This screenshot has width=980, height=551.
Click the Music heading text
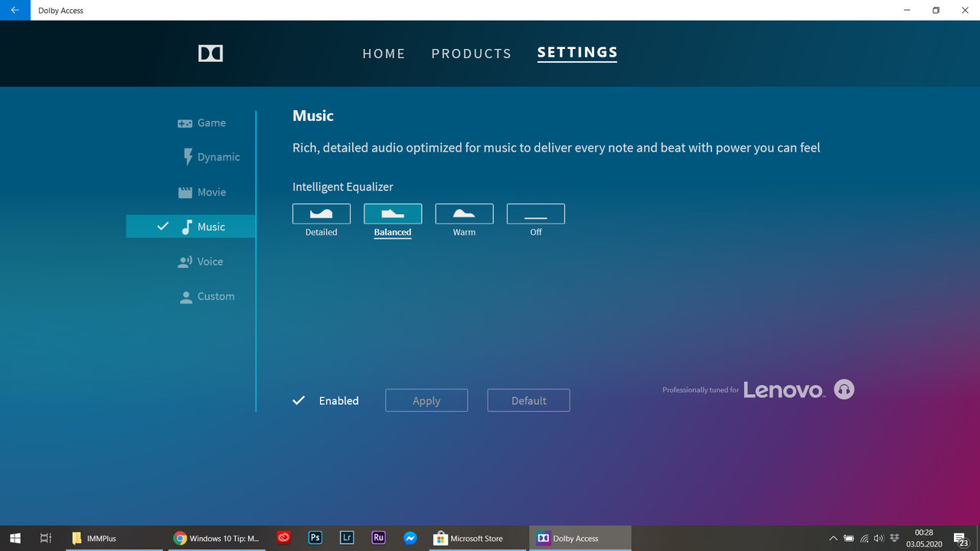coord(313,116)
